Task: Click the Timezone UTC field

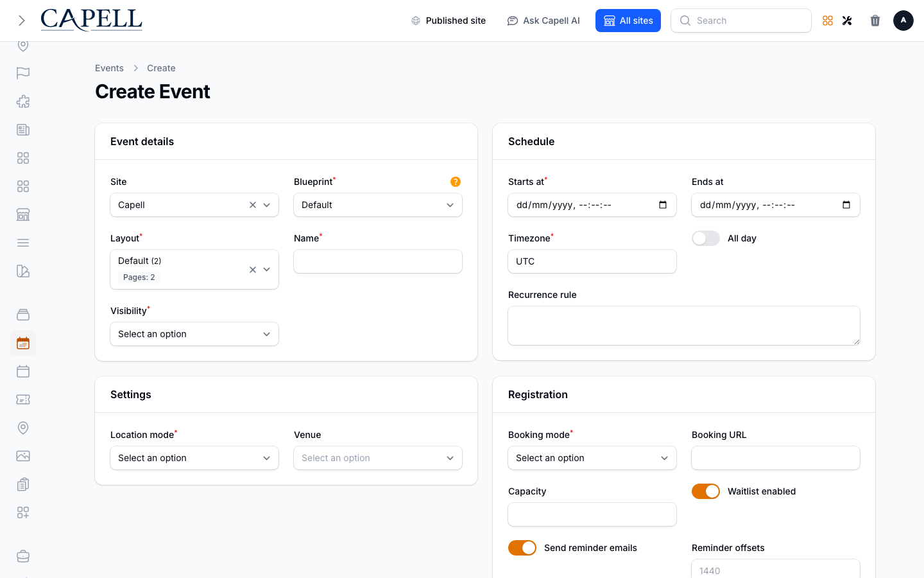Action: point(592,261)
